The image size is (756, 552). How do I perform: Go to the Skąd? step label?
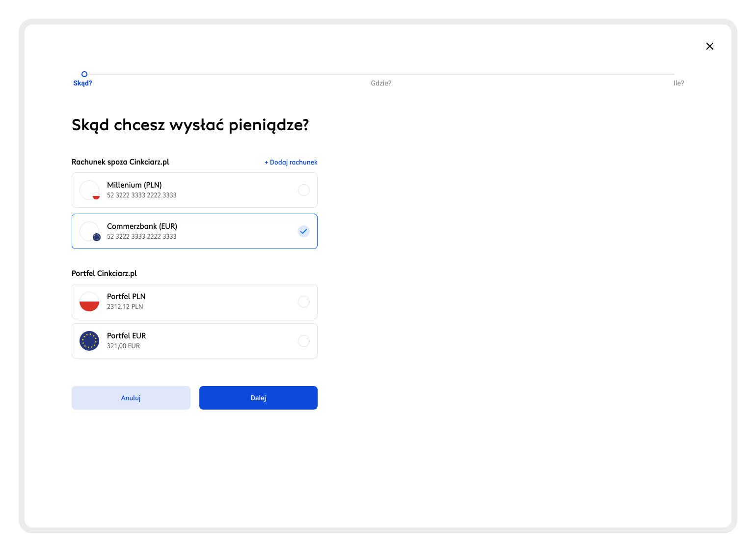[x=82, y=83]
